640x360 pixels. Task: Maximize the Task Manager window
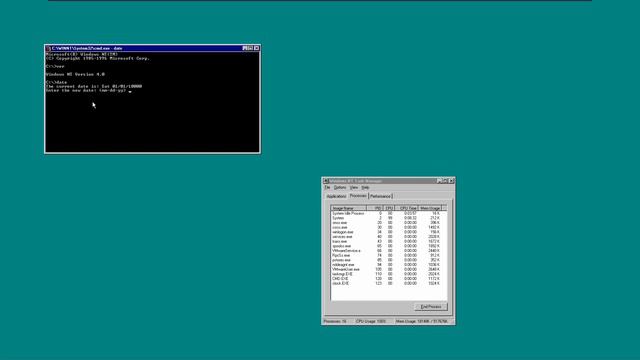(x=444, y=181)
